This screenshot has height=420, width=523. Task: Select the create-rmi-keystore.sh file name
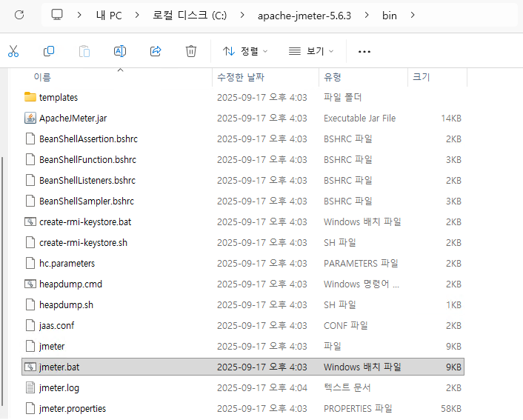click(x=83, y=242)
